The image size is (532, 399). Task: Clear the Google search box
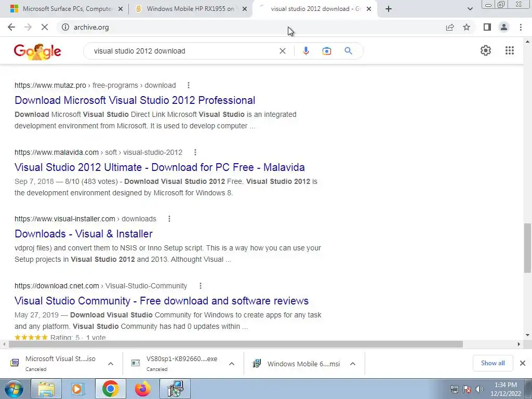pyautogui.click(x=282, y=51)
